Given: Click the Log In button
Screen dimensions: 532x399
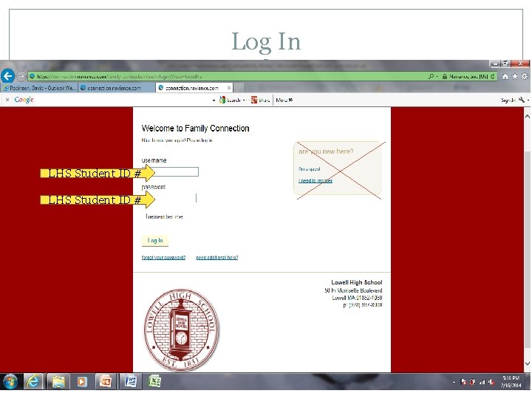Looking at the screenshot, I should click(x=155, y=241).
